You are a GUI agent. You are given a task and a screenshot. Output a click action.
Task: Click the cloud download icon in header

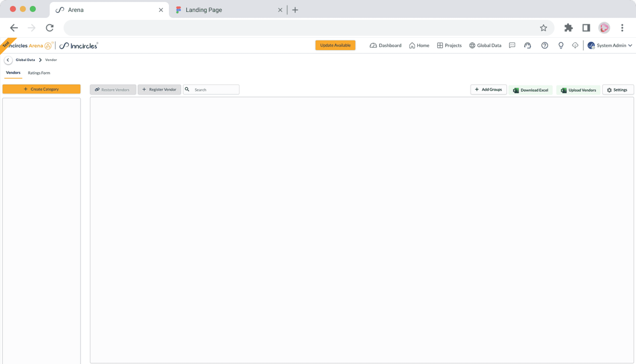click(x=575, y=45)
